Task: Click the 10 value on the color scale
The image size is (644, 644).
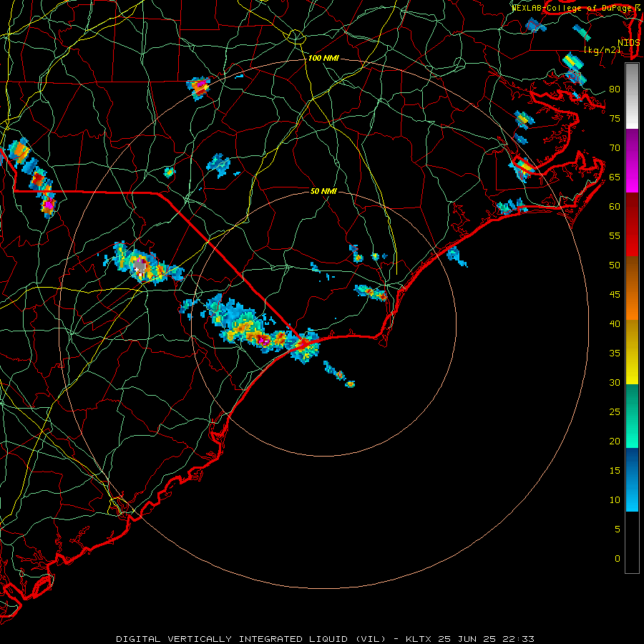Action: point(615,500)
